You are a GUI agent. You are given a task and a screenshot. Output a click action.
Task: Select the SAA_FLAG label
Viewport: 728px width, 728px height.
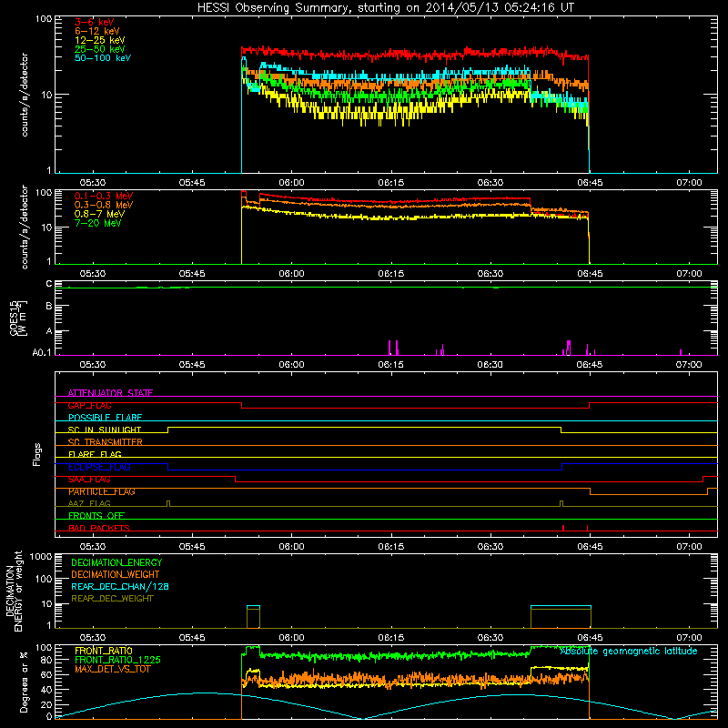click(x=89, y=479)
